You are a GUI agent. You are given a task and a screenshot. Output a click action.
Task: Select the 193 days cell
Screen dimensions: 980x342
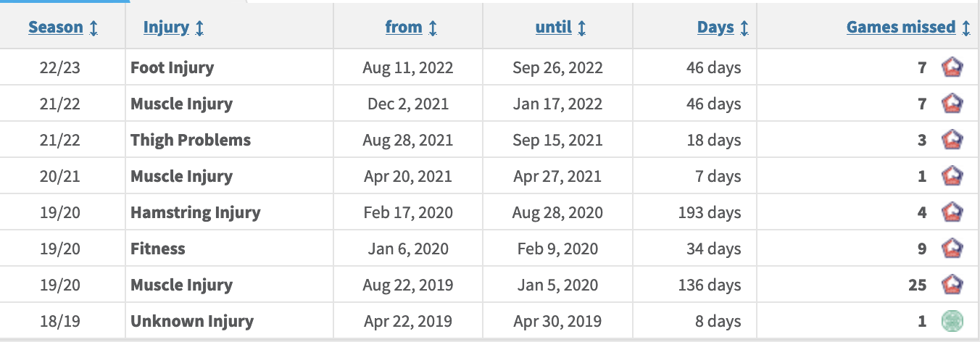[694, 212]
